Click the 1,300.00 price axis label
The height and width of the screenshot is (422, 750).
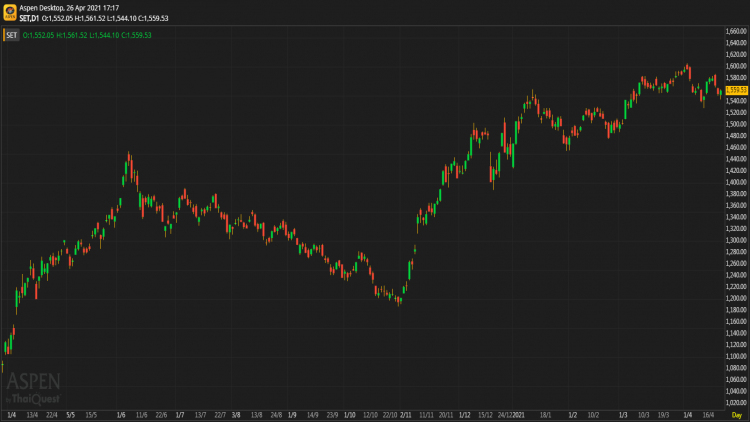click(736, 240)
